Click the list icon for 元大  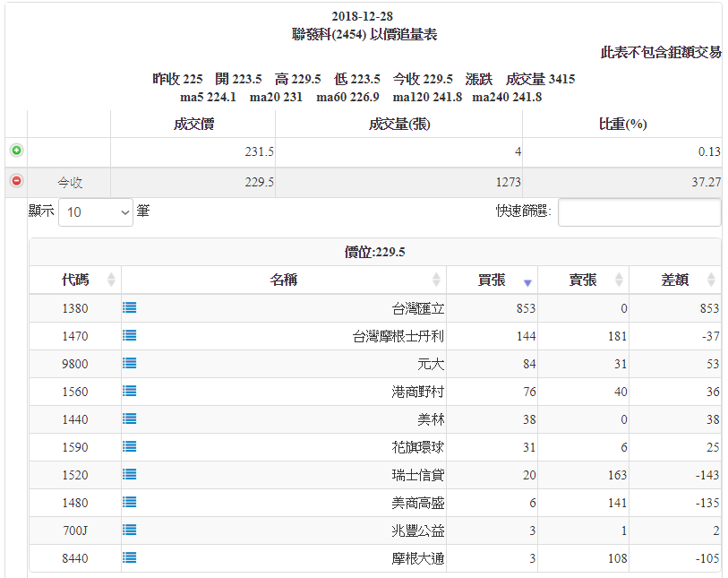tap(130, 363)
